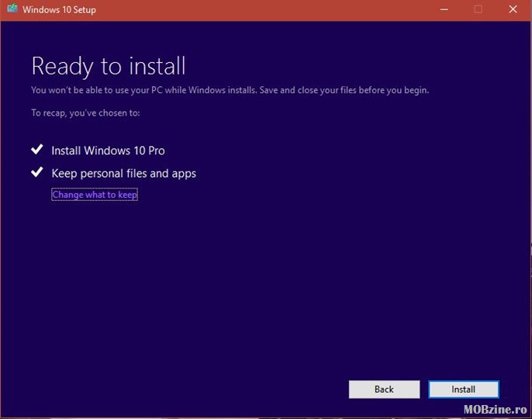Click the 'Windows 10 Setup' title text
This screenshot has height=419, width=532.
coord(60,9)
